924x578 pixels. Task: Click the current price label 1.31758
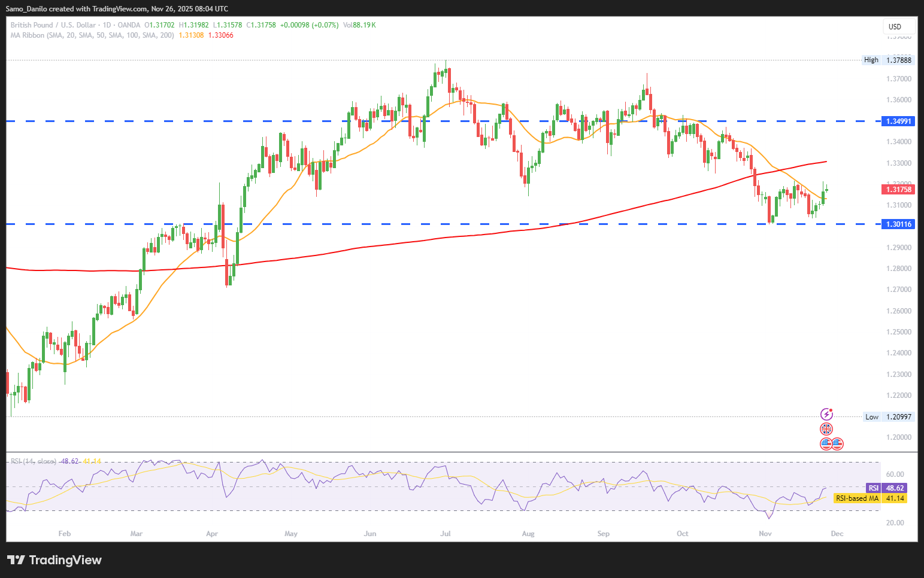tap(899, 190)
